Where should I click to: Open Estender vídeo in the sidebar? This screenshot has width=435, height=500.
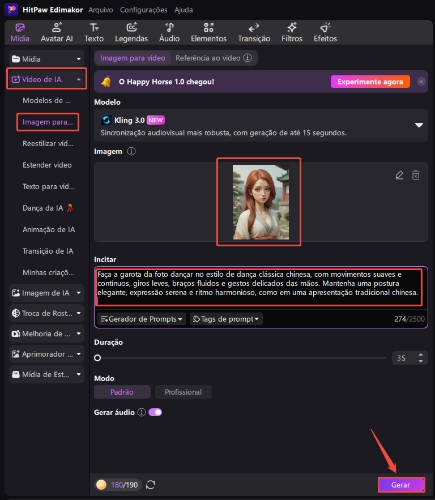[x=47, y=165]
